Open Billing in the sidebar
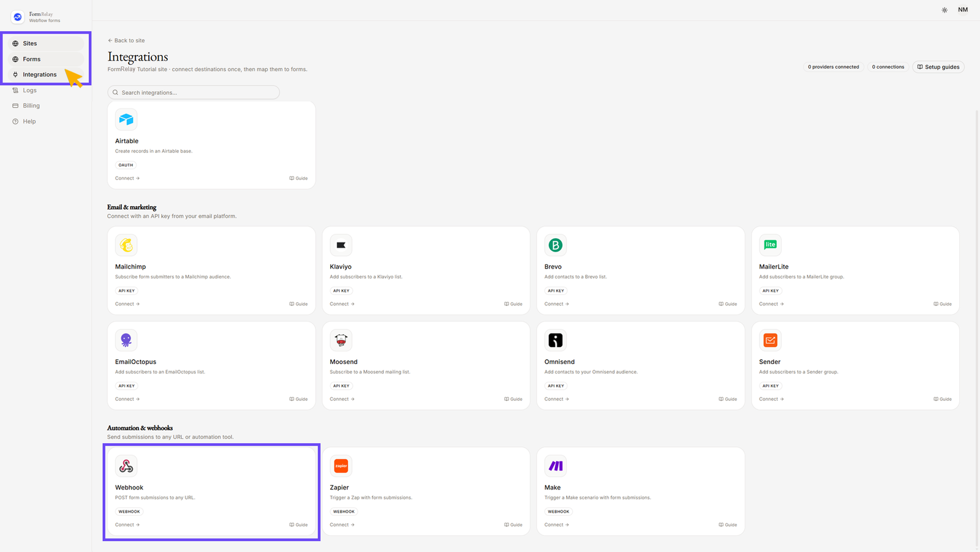This screenshot has height=552, width=980. (46, 106)
